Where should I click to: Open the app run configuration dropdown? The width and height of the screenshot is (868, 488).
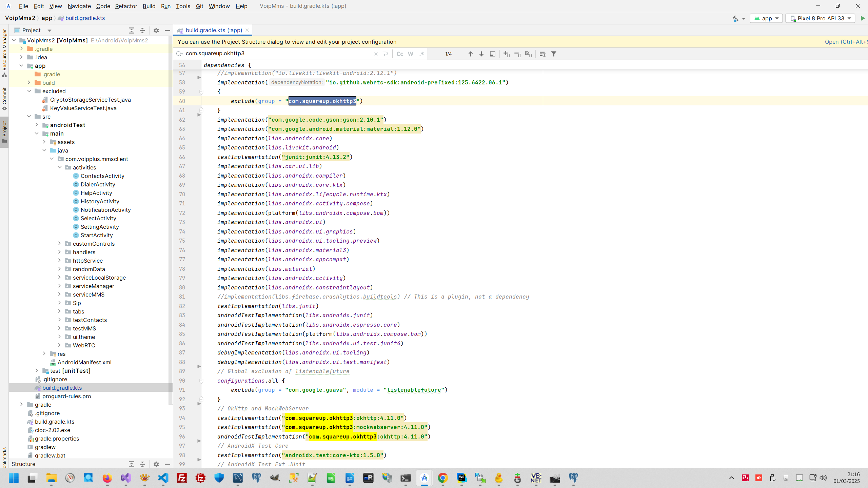coord(766,18)
